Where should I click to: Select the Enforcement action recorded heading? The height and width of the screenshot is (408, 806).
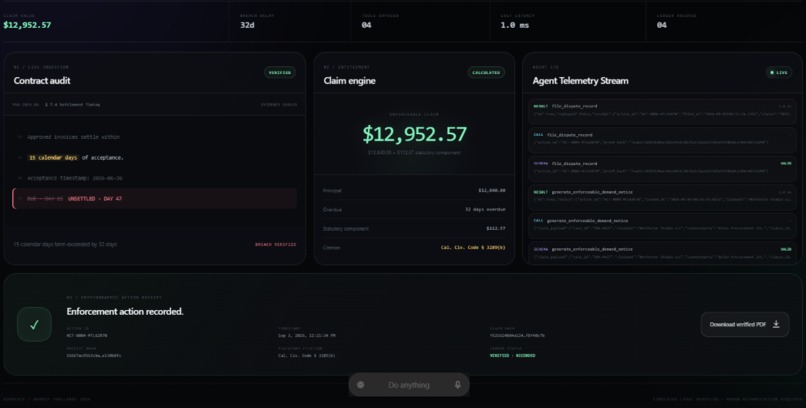pos(125,311)
